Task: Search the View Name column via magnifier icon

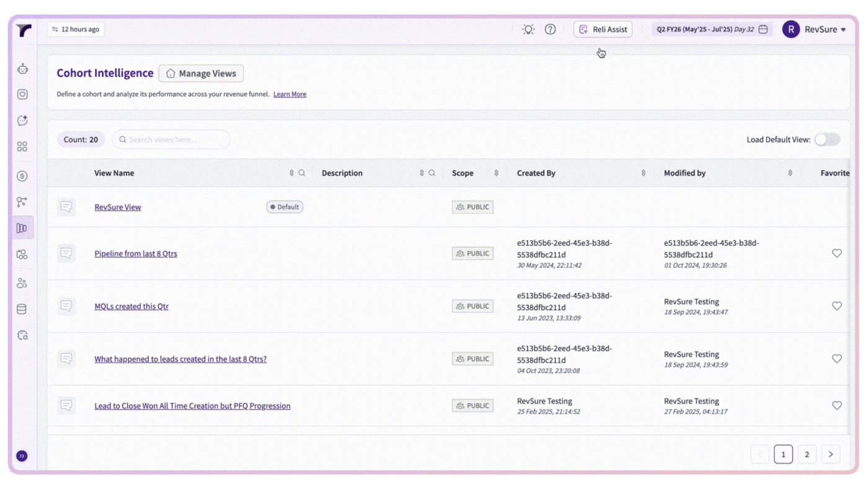Action: tap(302, 173)
